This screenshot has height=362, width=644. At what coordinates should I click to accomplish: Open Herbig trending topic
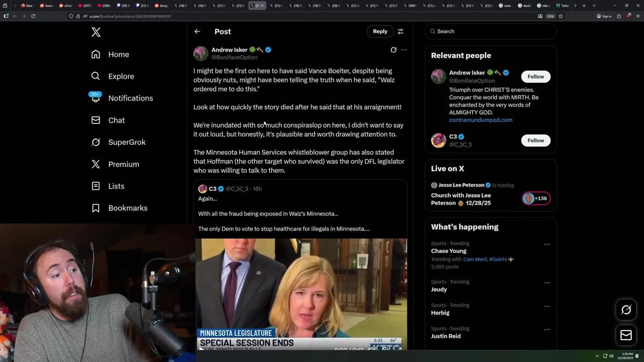[x=440, y=313]
